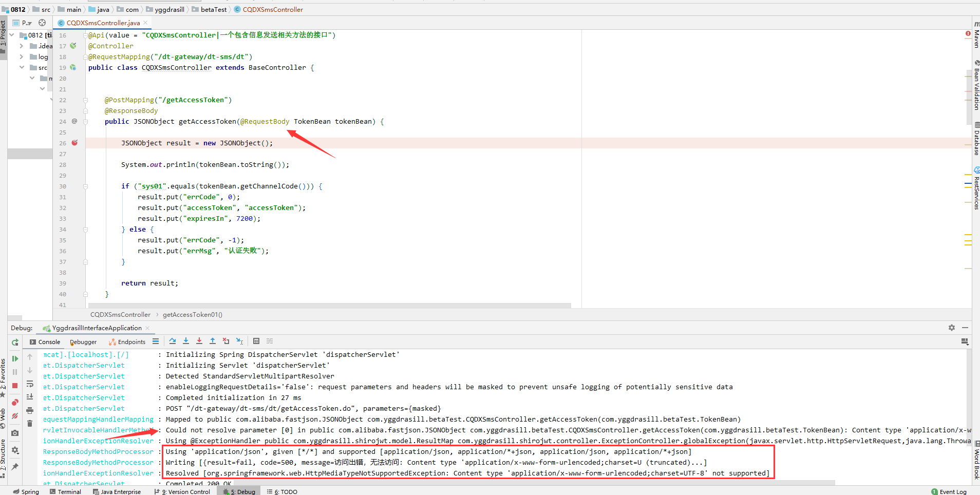This screenshot has height=495, width=980.
Task: Rerun YggdrasillInterfaceApplication debug session
Action: coord(15,342)
